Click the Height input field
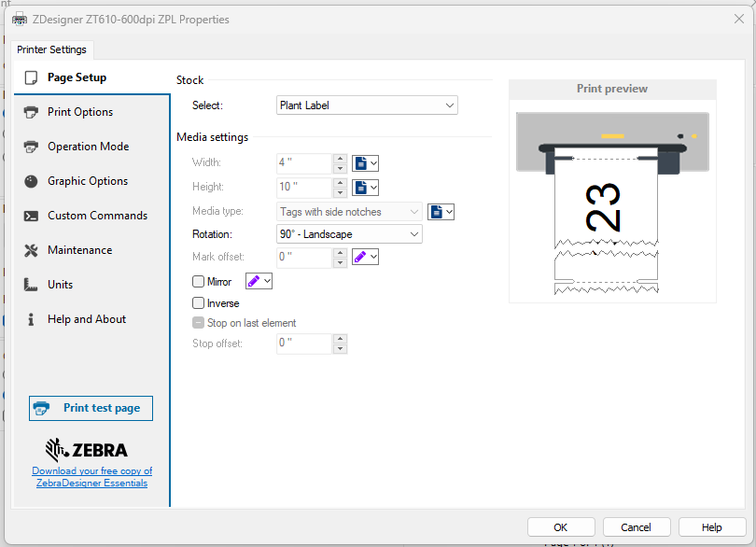This screenshot has height=547, width=756. click(x=304, y=188)
